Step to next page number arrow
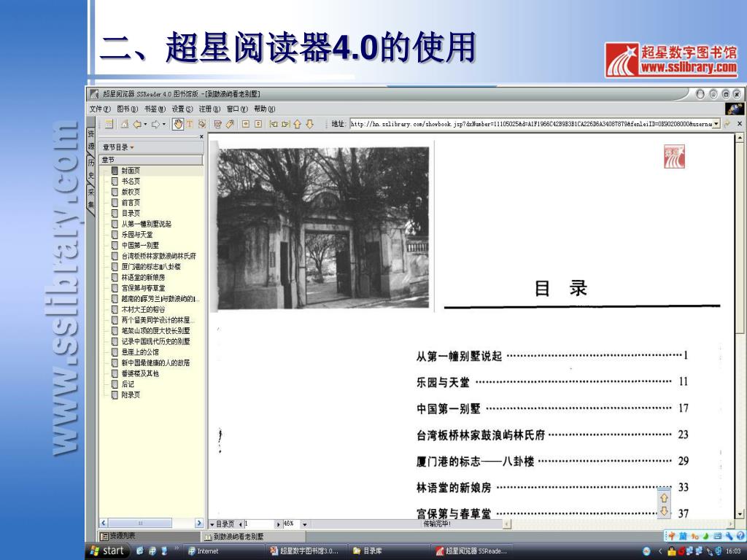The width and height of the screenshot is (747, 560). 279,524
